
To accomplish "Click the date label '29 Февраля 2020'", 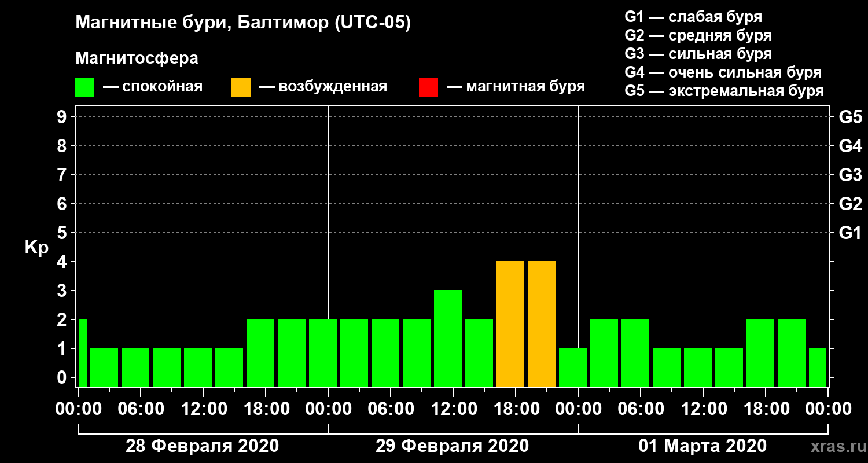I will click(x=453, y=446).
